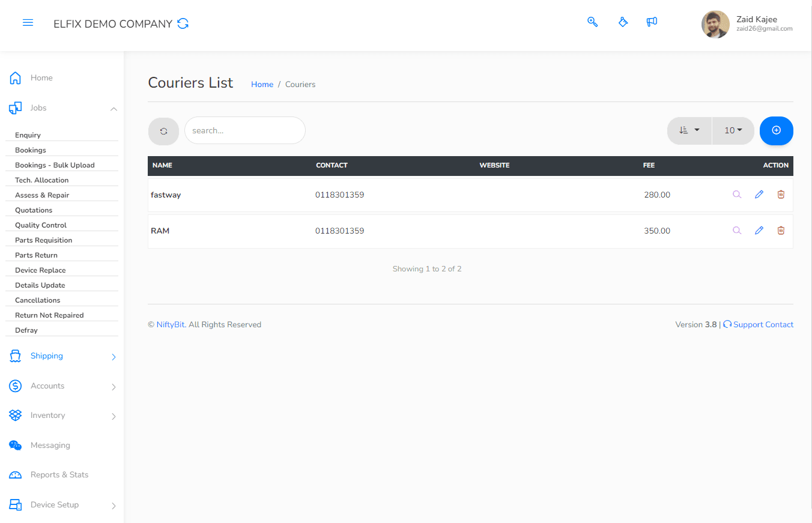This screenshot has height=523, width=812.
Task: Open the page size 10 dropdown
Action: 733,130
